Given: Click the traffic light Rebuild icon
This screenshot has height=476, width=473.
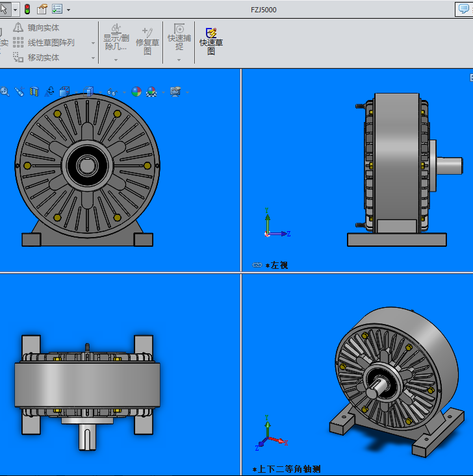Looking at the screenshot, I should click(27, 9).
